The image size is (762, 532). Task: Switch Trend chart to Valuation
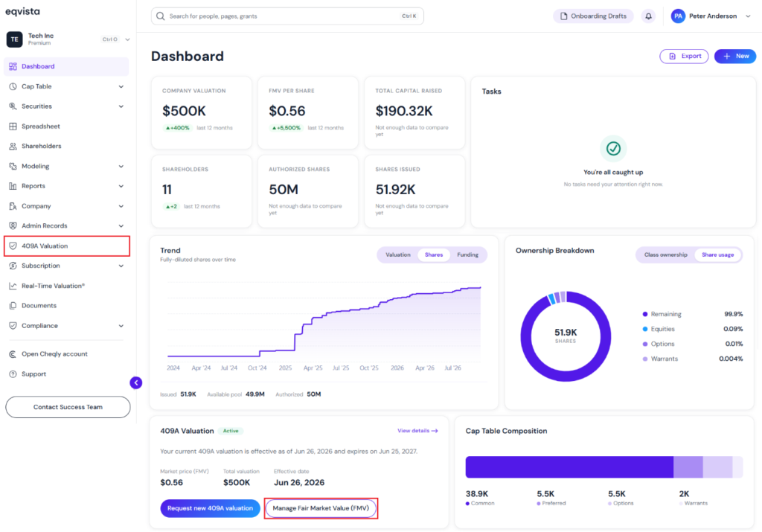[398, 254]
